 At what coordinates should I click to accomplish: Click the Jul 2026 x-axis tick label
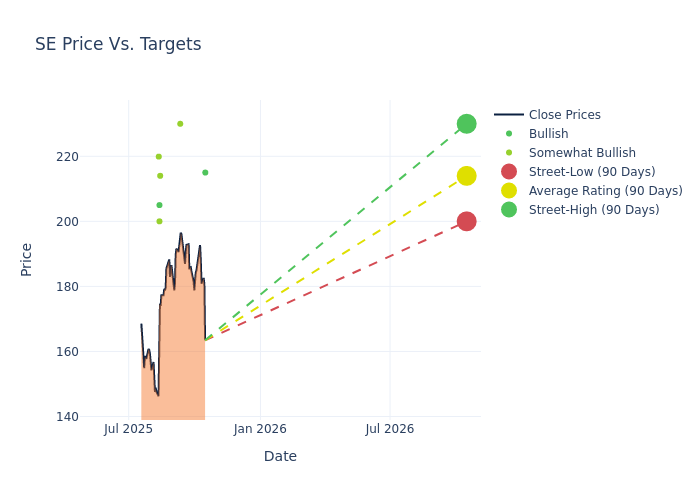[x=390, y=429]
